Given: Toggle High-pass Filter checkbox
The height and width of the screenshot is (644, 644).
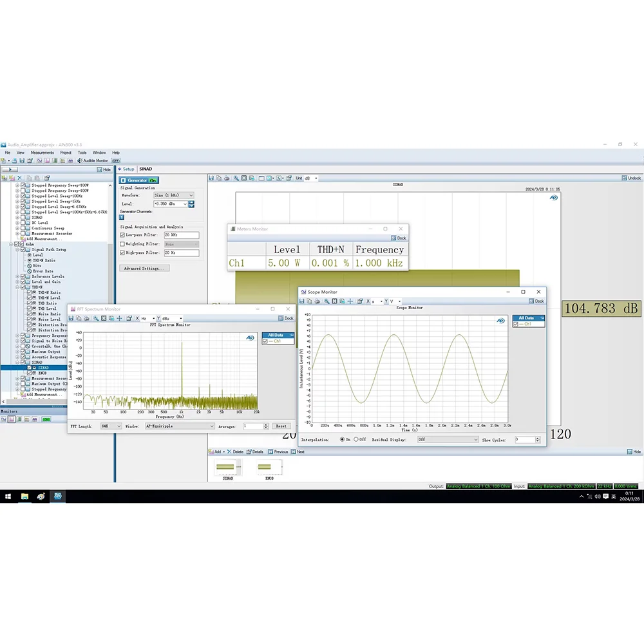Looking at the screenshot, I should (122, 253).
